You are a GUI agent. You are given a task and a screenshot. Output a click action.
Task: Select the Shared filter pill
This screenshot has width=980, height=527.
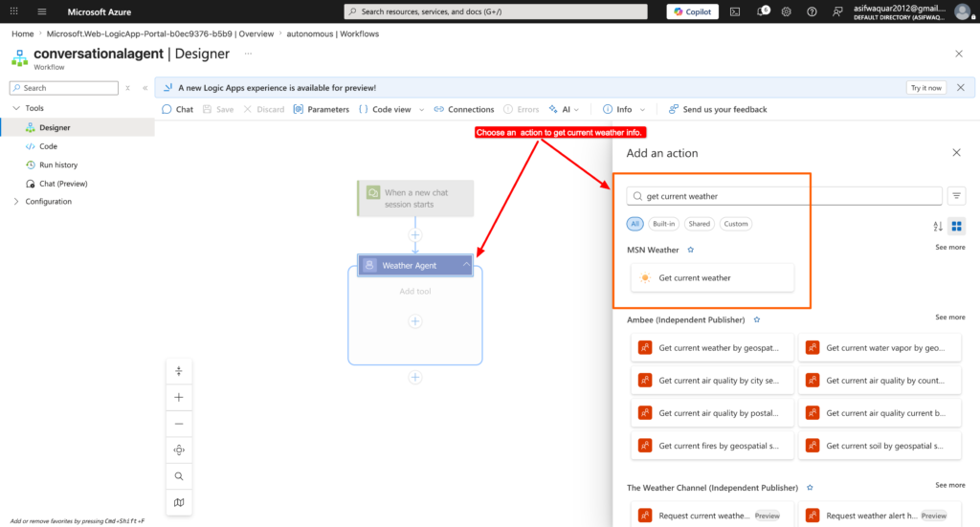tap(700, 224)
